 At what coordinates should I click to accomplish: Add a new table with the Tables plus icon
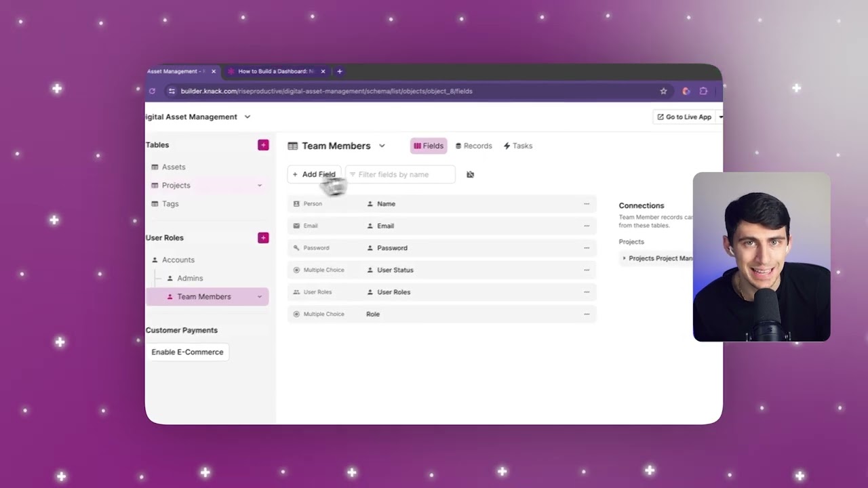point(263,145)
